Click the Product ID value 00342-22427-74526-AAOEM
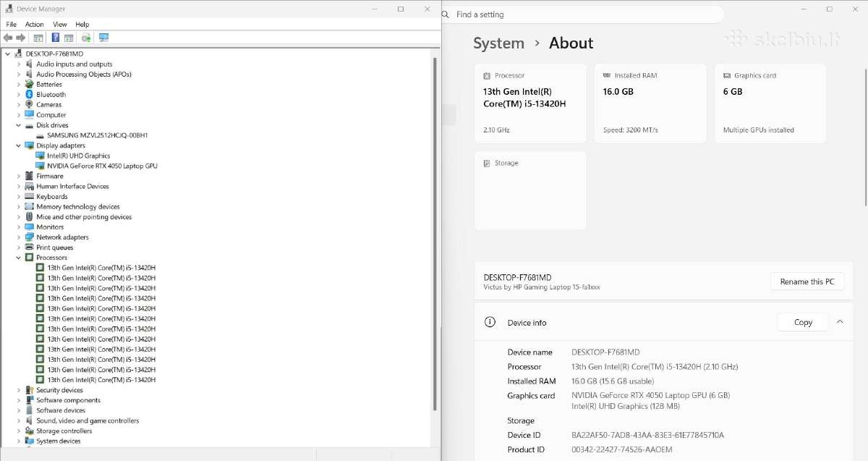 tap(621, 449)
